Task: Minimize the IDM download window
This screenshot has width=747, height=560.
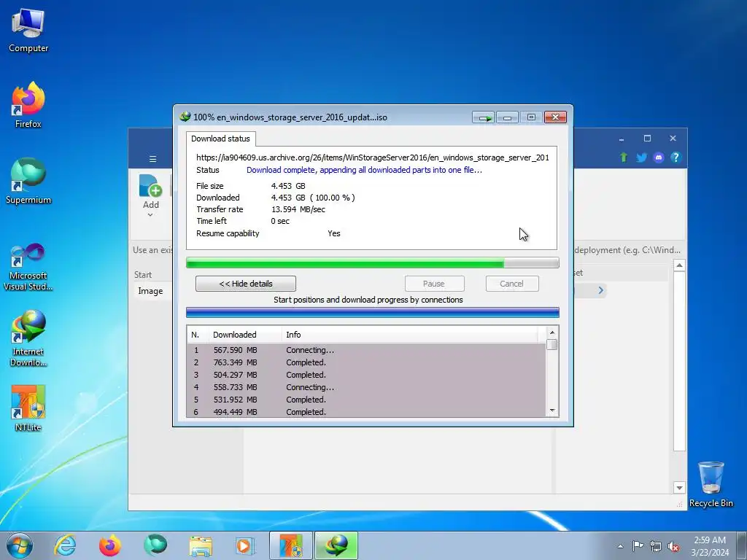Action: click(508, 117)
